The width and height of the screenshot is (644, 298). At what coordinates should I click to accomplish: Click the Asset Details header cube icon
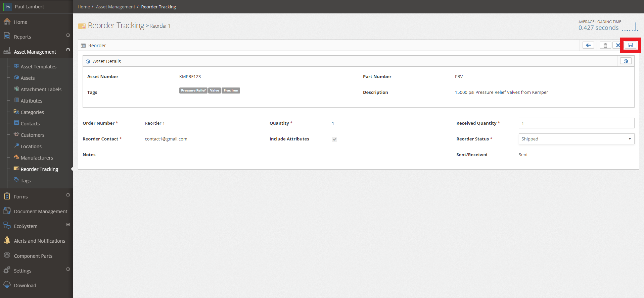(88, 61)
